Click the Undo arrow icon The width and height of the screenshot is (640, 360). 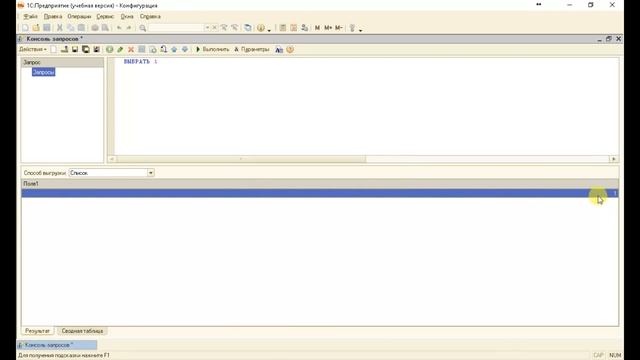[119, 28]
